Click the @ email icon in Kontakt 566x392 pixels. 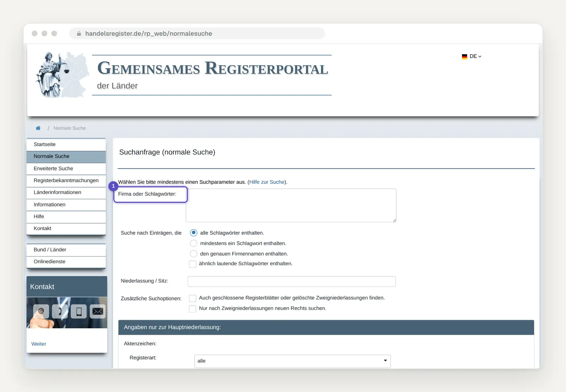click(x=41, y=311)
